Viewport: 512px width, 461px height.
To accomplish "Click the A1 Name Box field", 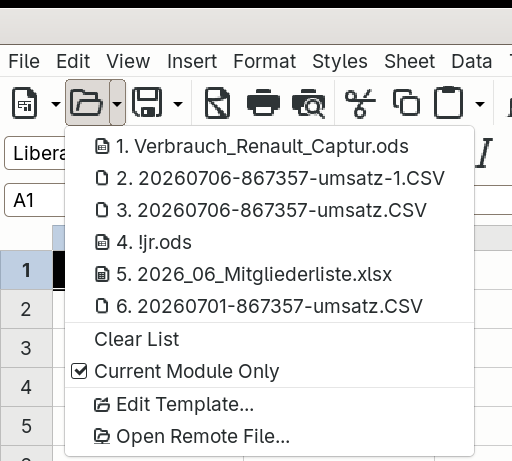I will [35, 200].
